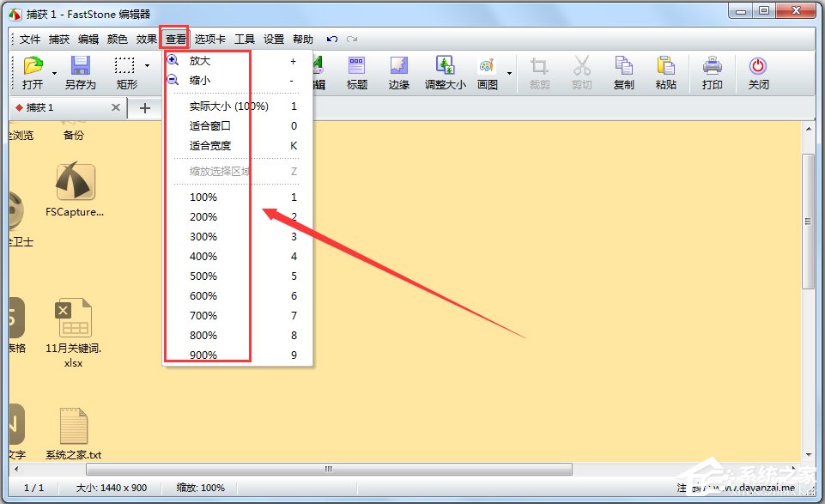Open the 效果 menu

pyautogui.click(x=146, y=39)
